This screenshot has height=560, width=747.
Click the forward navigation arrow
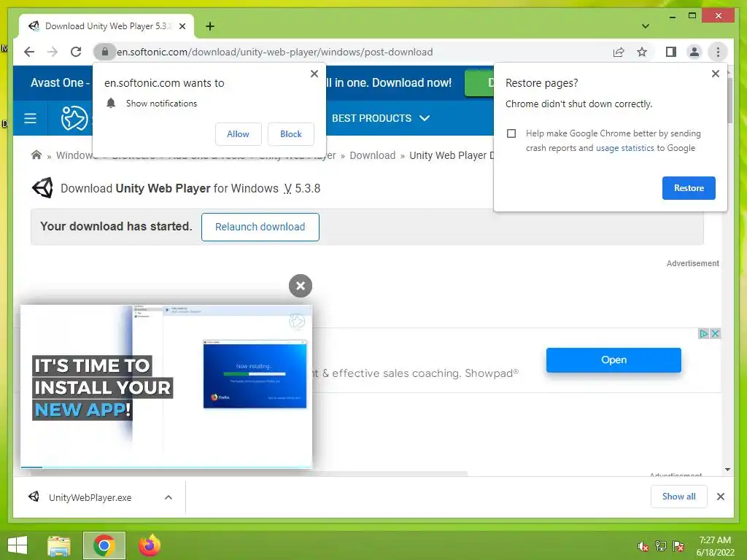coord(53,52)
